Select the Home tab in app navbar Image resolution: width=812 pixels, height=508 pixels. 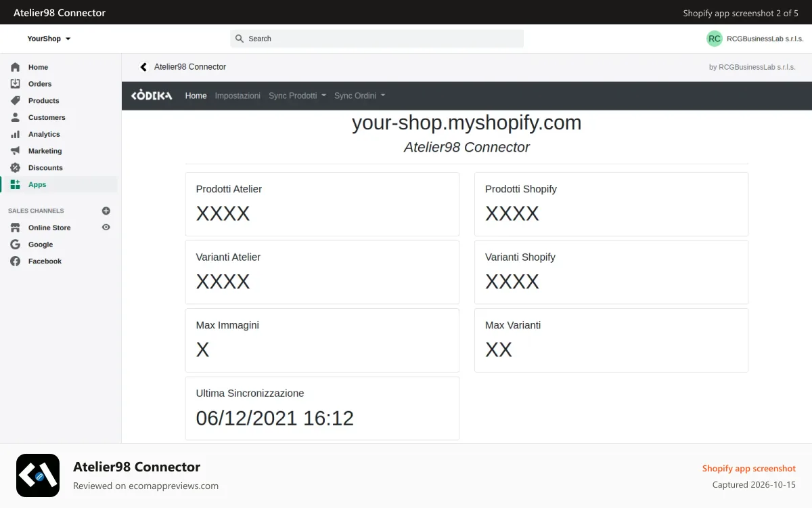pos(196,96)
